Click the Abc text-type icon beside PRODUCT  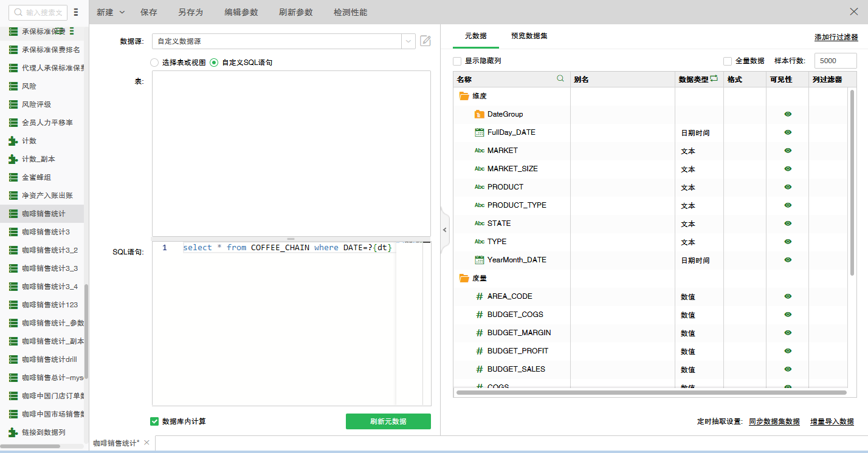[x=480, y=187]
